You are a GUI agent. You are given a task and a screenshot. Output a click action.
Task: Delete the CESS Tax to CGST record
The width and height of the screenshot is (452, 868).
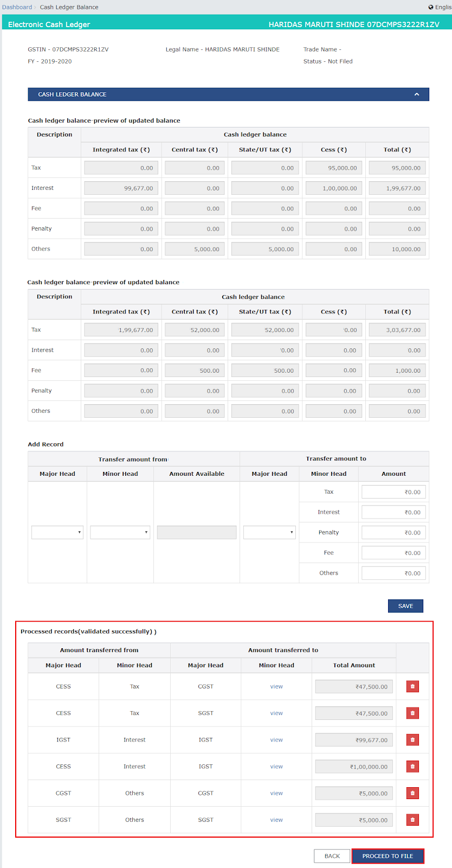click(412, 686)
